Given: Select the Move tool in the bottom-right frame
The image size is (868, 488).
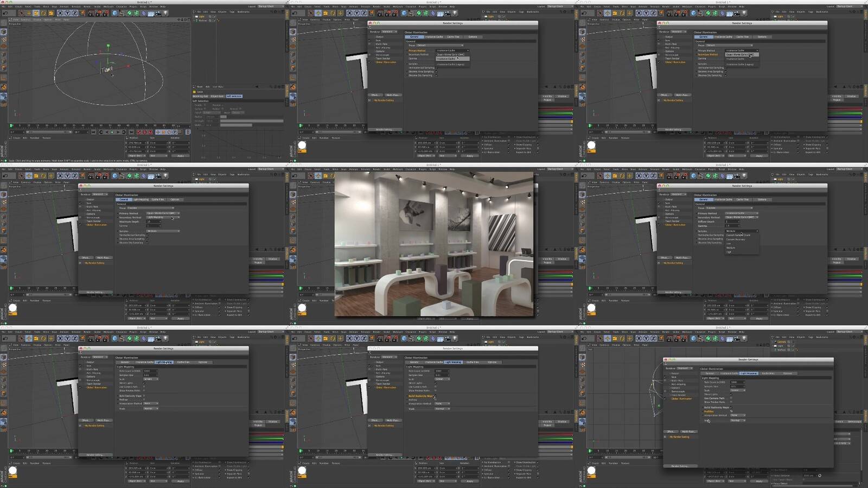Looking at the screenshot, I should (x=608, y=338).
